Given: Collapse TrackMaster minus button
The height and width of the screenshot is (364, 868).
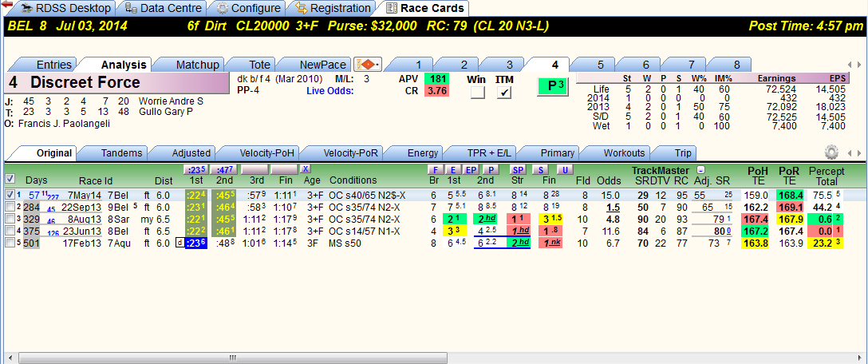Looking at the screenshot, I should point(700,171).
